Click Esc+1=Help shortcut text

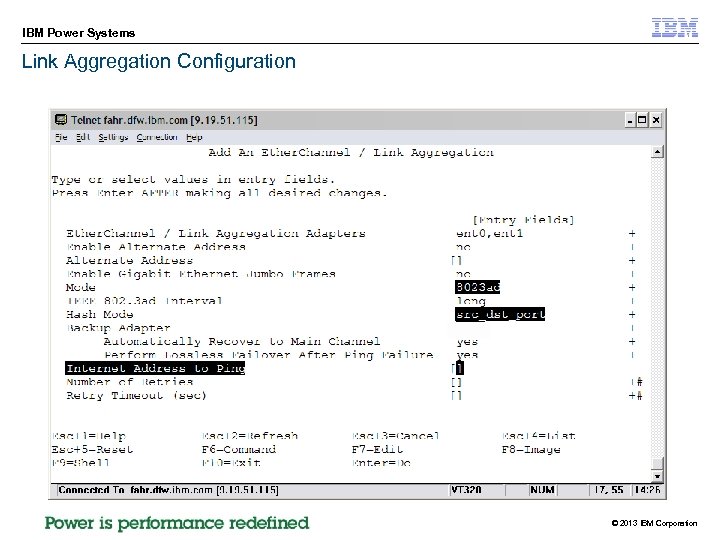(89, 436)
